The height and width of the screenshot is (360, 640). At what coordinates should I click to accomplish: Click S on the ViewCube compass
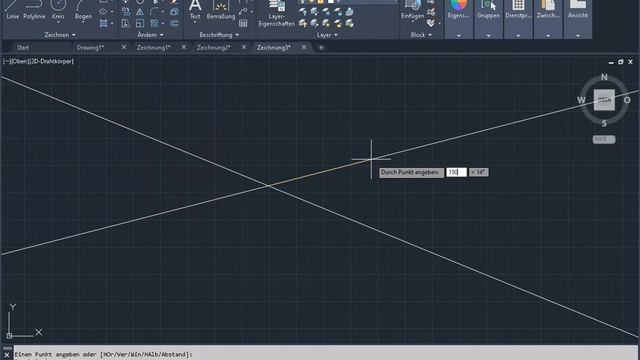click(x=604, y=123)
